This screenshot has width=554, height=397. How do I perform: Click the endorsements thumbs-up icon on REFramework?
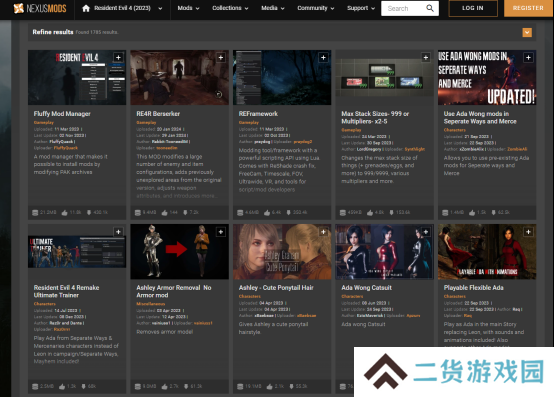pos(267,213)
